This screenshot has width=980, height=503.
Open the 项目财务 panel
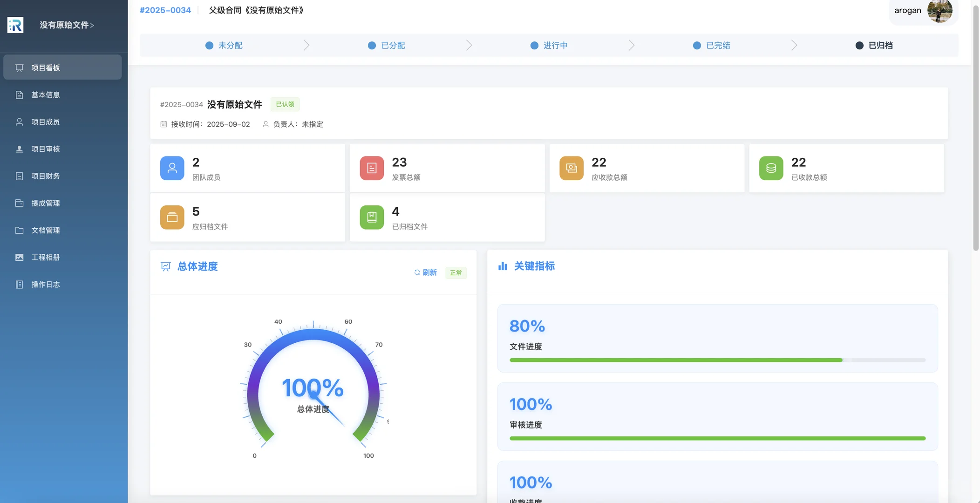(46, 176)
